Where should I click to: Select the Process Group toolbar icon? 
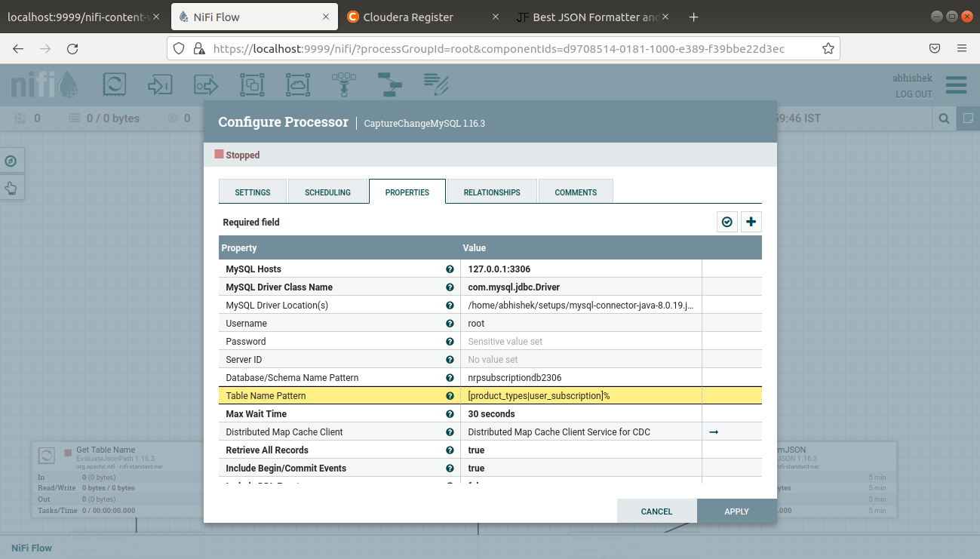[x=252, y=84]
